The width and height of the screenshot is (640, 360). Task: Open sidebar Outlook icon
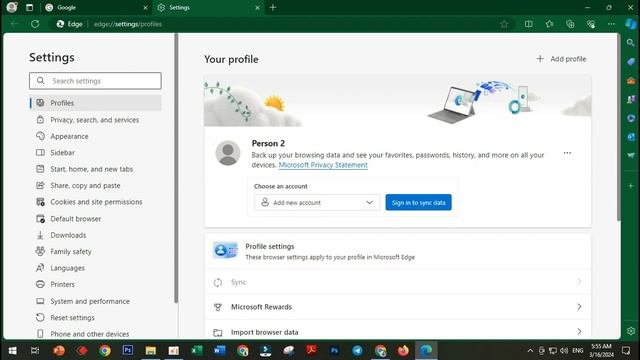(631, 137)
